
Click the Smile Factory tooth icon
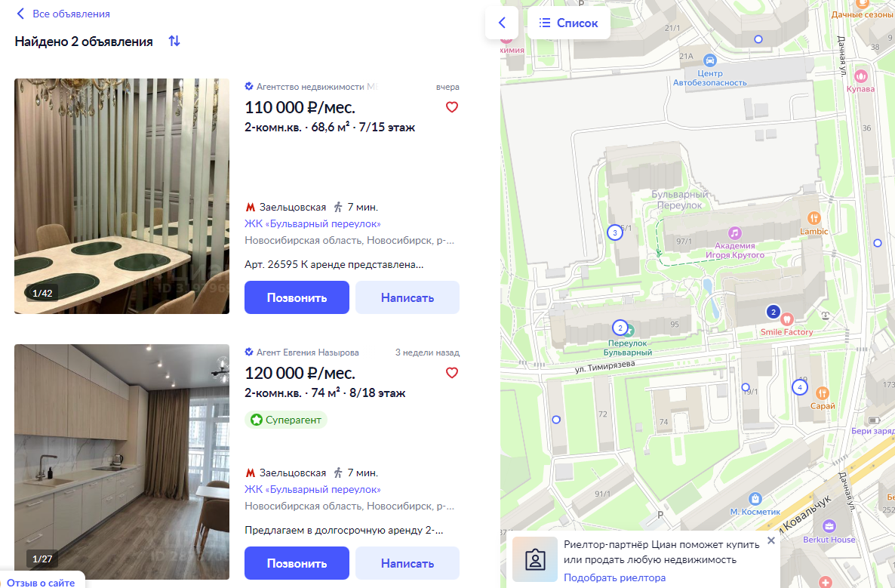(x=787, y=319)
